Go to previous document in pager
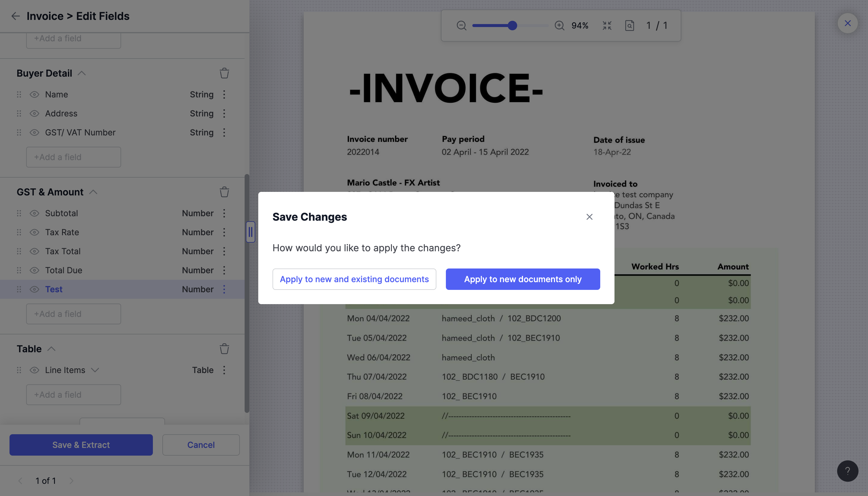 (x=20, y=481)
